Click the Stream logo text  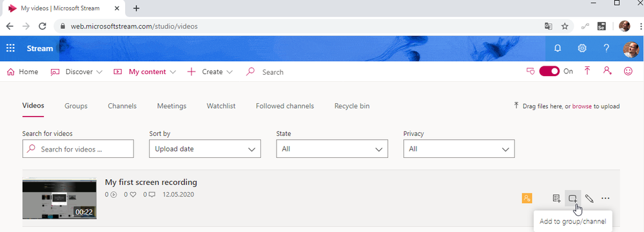pyautogui.click(x=40, y=48)
